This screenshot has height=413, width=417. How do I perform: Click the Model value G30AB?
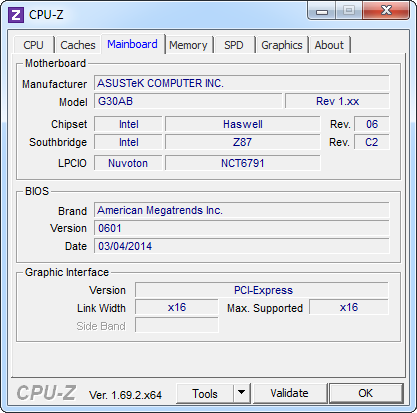tap(188, 101)
